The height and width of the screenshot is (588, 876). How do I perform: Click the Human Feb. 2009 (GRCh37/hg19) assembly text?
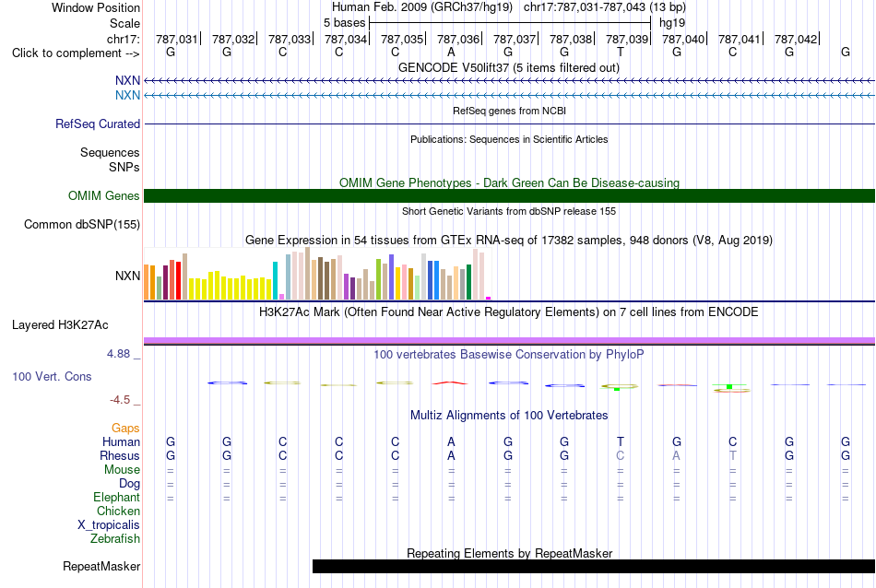tap(421, 7)
